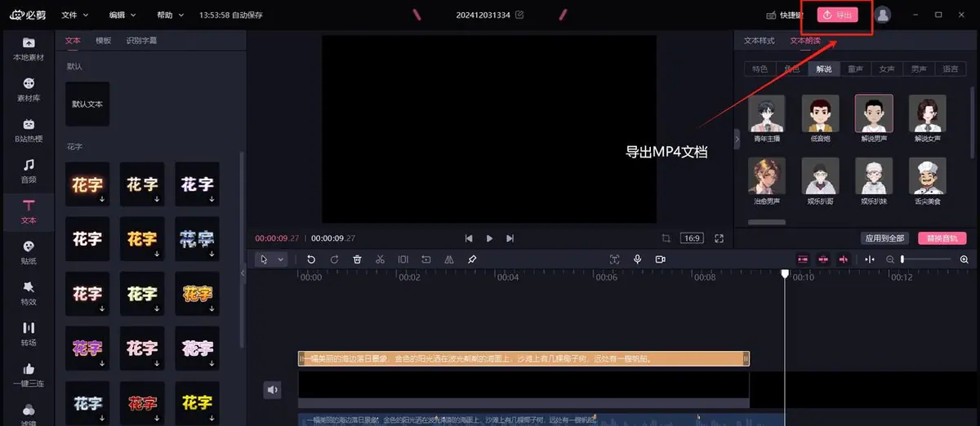Toggle the second pink linkage button
Image resolution: width=980 pixels, height=426 pixels.
pos(822,260)
